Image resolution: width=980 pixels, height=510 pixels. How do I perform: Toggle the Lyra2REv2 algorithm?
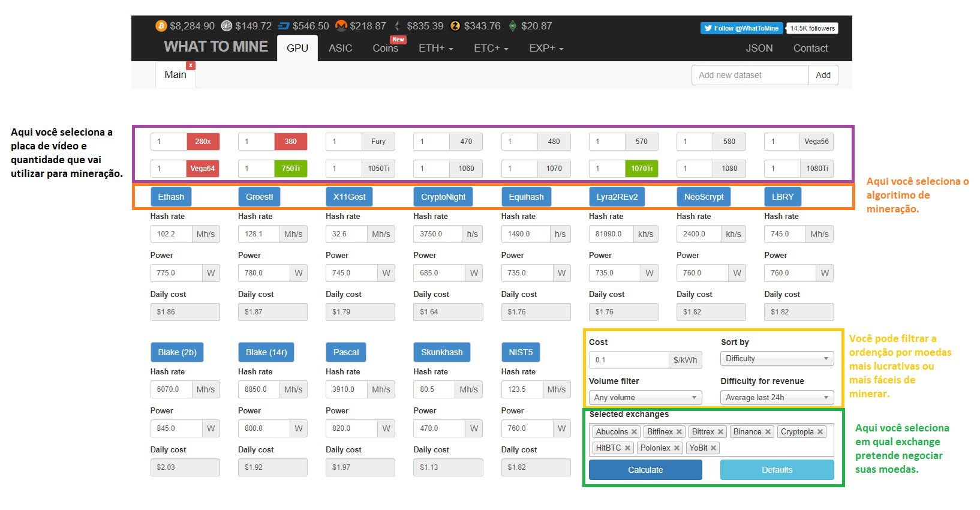(617, 197)
